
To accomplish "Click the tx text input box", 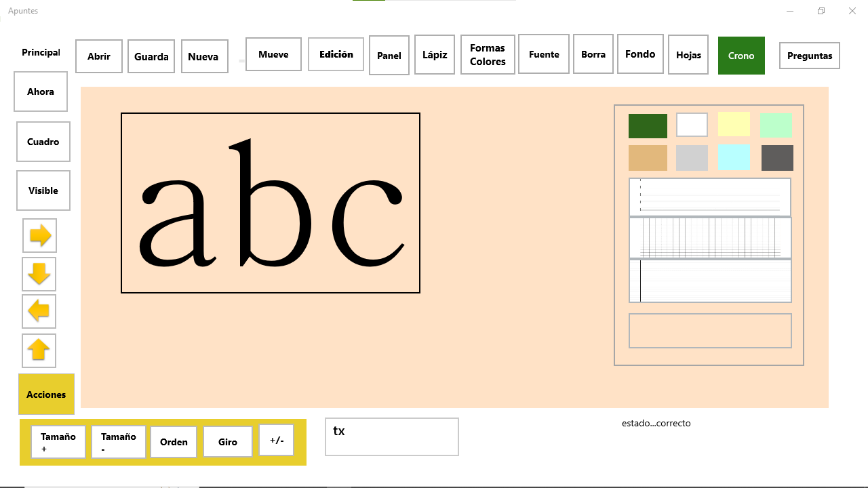I will click(x=392, y=437).
